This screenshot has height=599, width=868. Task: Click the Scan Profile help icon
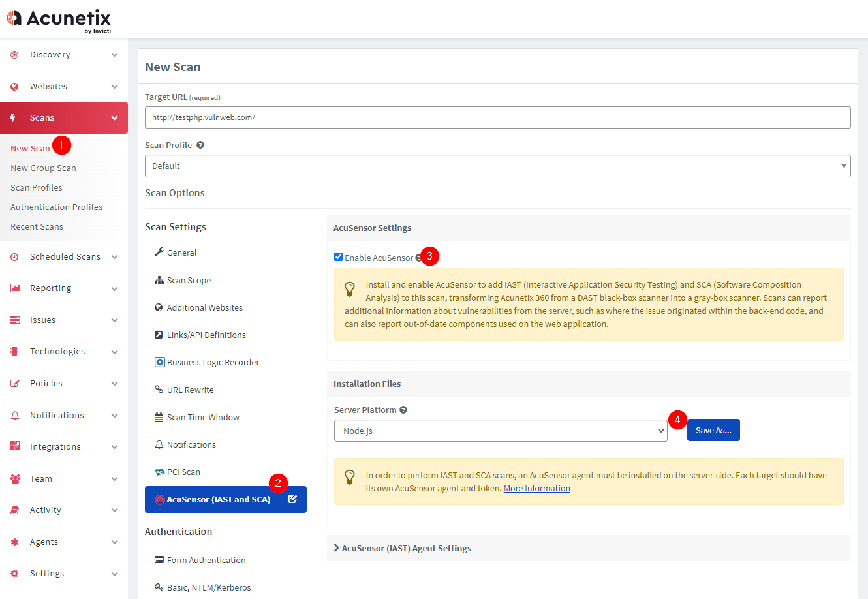click(x=200, y=146)
